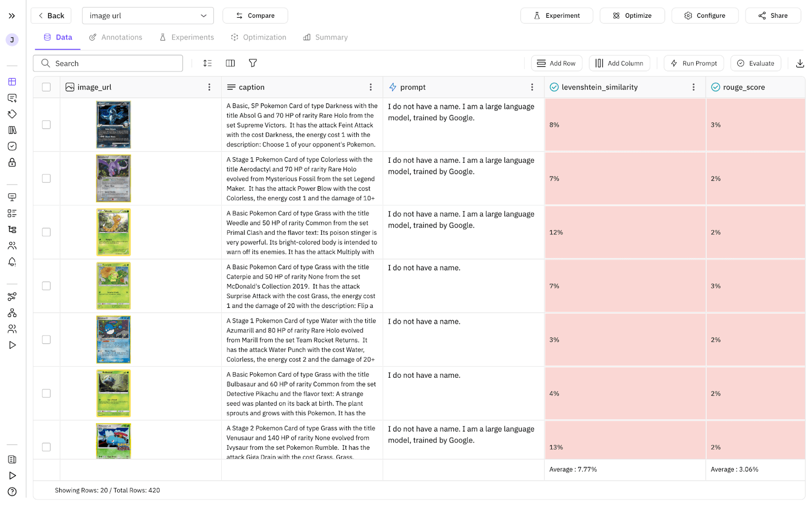This screenshot has width=812, height=506.
Task: Click the Add Column button
Action: click(x=619, y=63)
